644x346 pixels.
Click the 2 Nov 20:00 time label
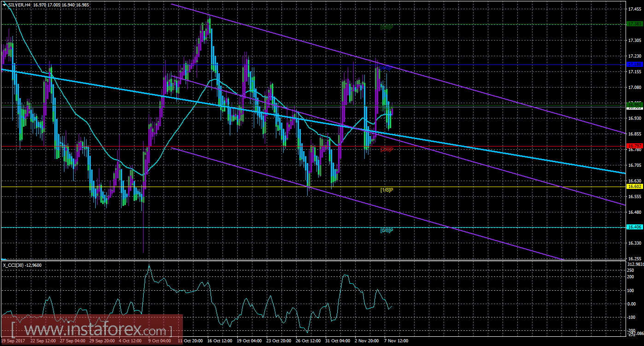pyautogui.click(x=368, y=341)
